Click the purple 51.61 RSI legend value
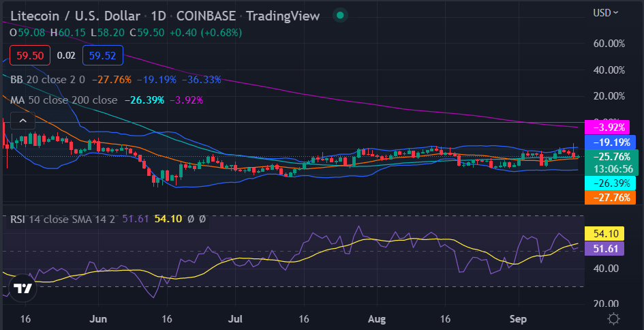The height and width of the screenshot is (330, 644). [136, 219]
